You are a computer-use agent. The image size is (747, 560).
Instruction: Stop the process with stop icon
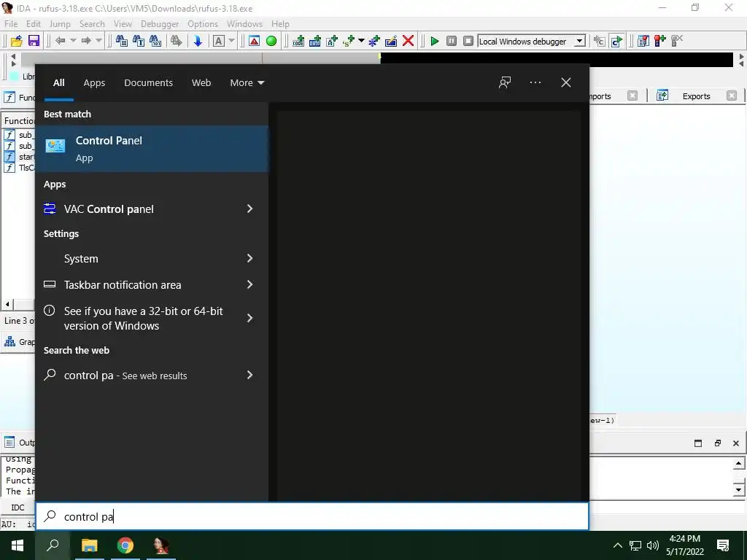click(468, 41)
